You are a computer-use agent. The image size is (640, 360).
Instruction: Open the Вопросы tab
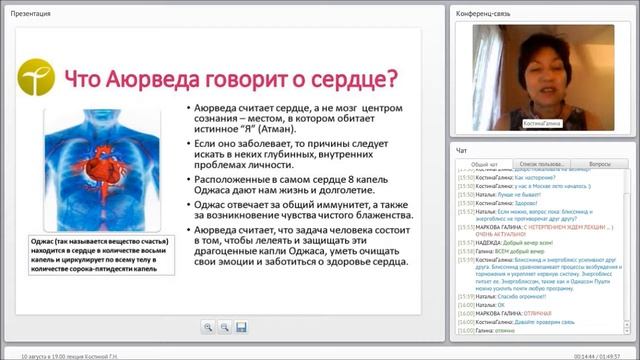pos(600,164)
